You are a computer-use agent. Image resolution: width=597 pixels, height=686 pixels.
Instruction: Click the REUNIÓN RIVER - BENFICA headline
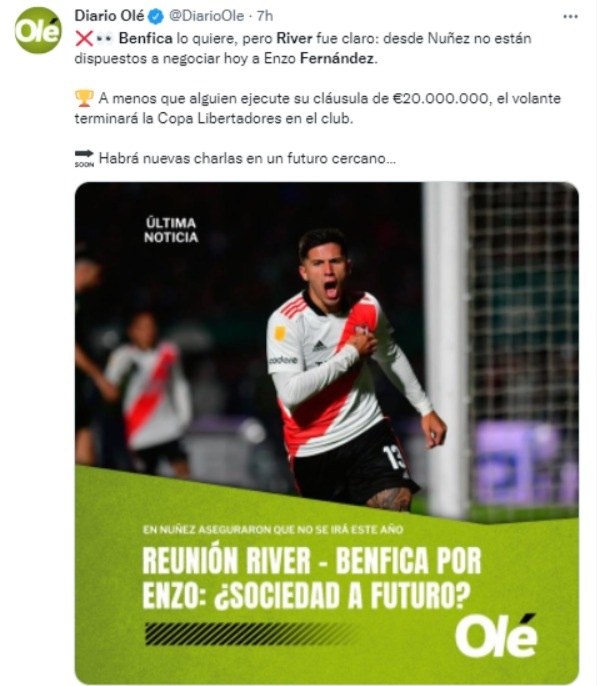(x=311, y=578)
